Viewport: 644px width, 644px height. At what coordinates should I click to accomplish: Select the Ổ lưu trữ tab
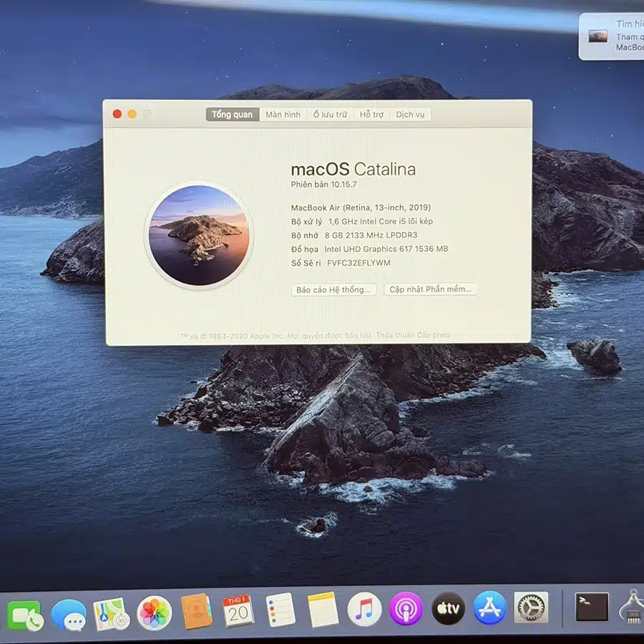[x=330, y=114]
